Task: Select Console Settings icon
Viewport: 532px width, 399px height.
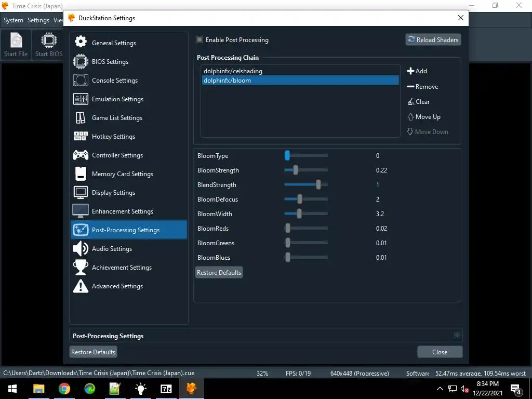Action: tap(81, 81)
